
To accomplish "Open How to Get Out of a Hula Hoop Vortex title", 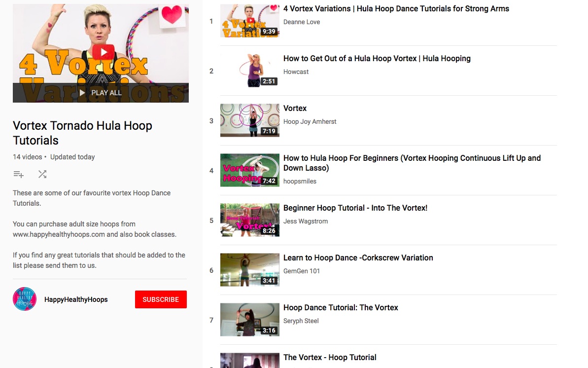I will [x=377, y=59].
